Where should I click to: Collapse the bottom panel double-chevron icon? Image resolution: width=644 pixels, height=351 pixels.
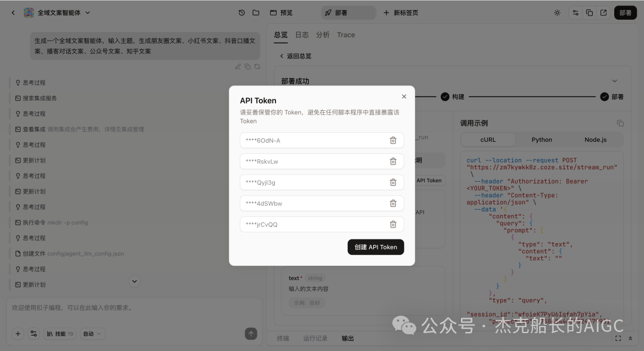pyautogui.click(x=630, y=338)
